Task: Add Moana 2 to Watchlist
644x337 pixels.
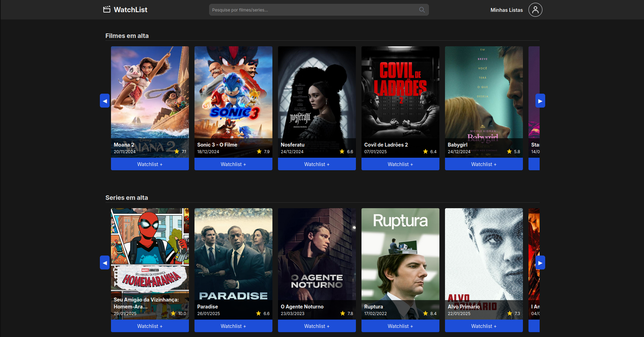Action: [150, 164]
